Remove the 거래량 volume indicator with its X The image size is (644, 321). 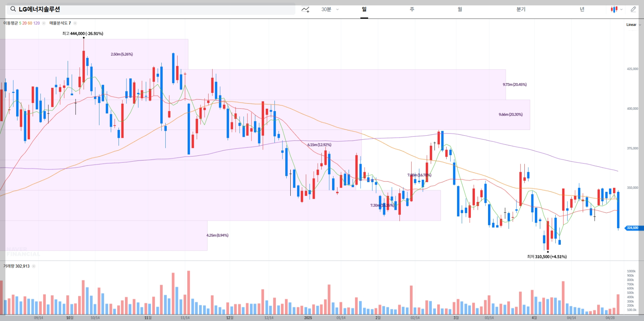coord(33,266)
